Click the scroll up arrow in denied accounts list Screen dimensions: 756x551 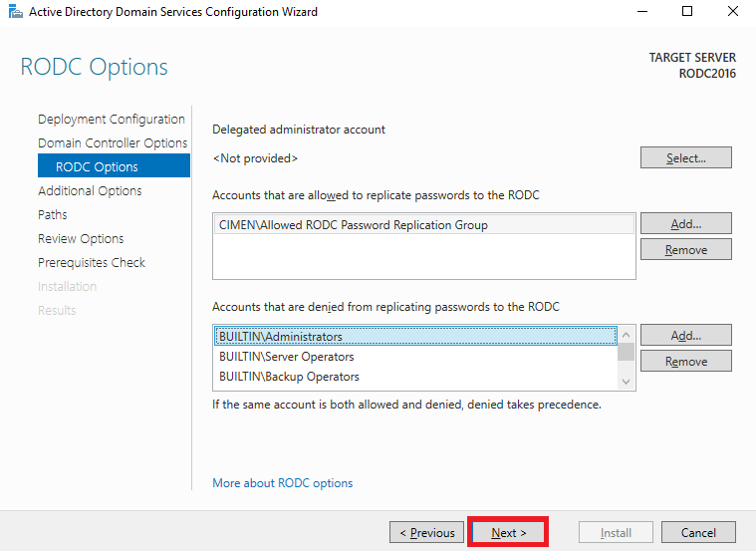[626, 335]
